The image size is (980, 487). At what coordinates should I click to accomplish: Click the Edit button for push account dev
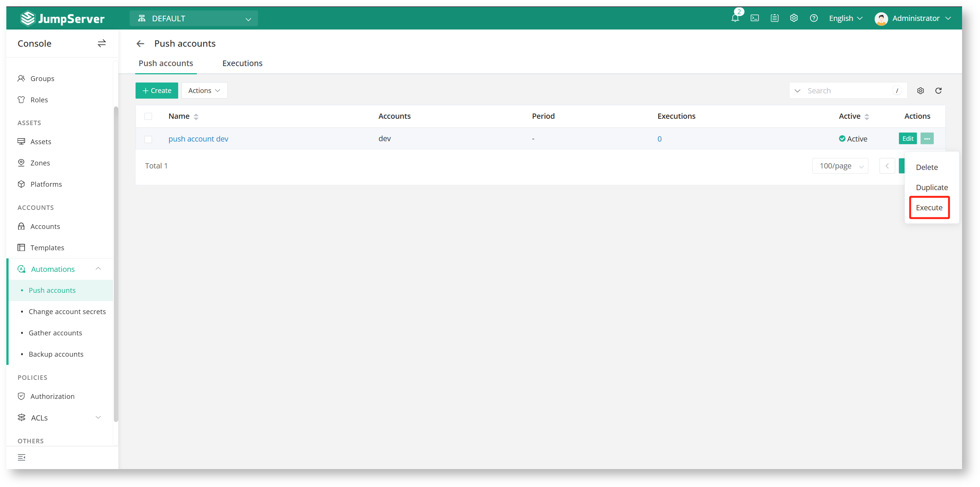(x=908, y=139)
